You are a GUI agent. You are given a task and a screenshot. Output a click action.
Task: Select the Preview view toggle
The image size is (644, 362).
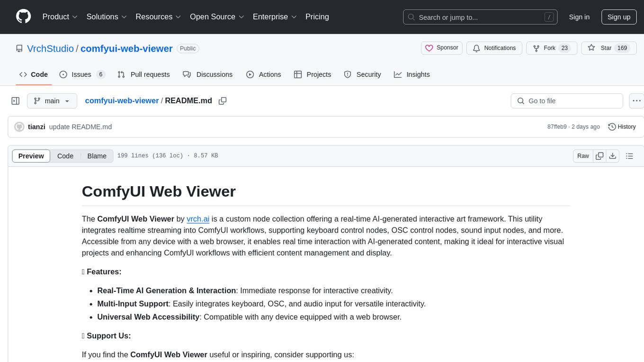coord(31,156)
